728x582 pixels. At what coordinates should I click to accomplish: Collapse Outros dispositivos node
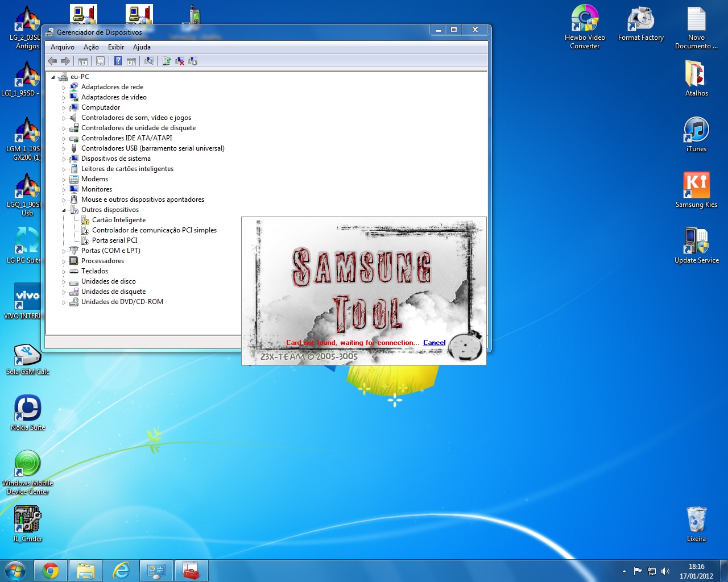tap(64, 210)
